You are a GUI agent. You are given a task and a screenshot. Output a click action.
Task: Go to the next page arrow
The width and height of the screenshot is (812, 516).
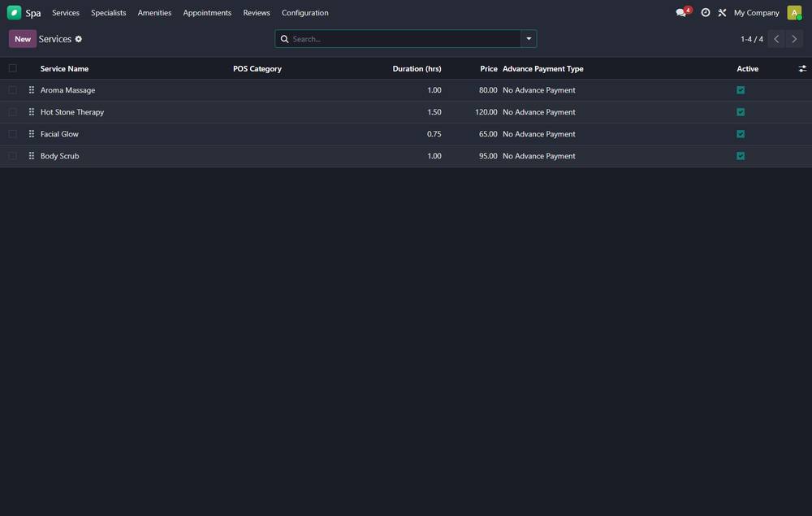pyautogui.click(x=794, y=39)
